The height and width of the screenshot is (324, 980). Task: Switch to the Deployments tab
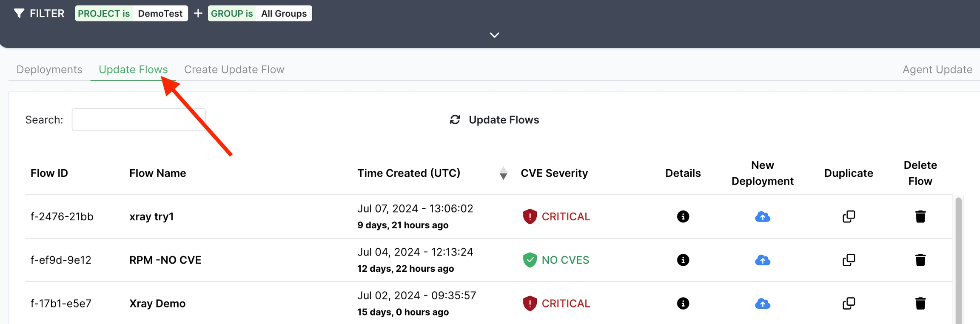click(49, 69)
